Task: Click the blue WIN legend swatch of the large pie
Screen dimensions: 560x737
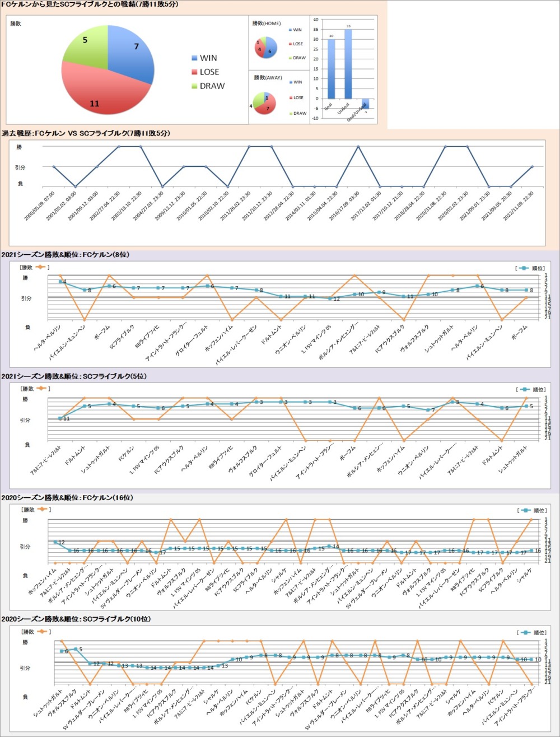Action: click(194, 58)
